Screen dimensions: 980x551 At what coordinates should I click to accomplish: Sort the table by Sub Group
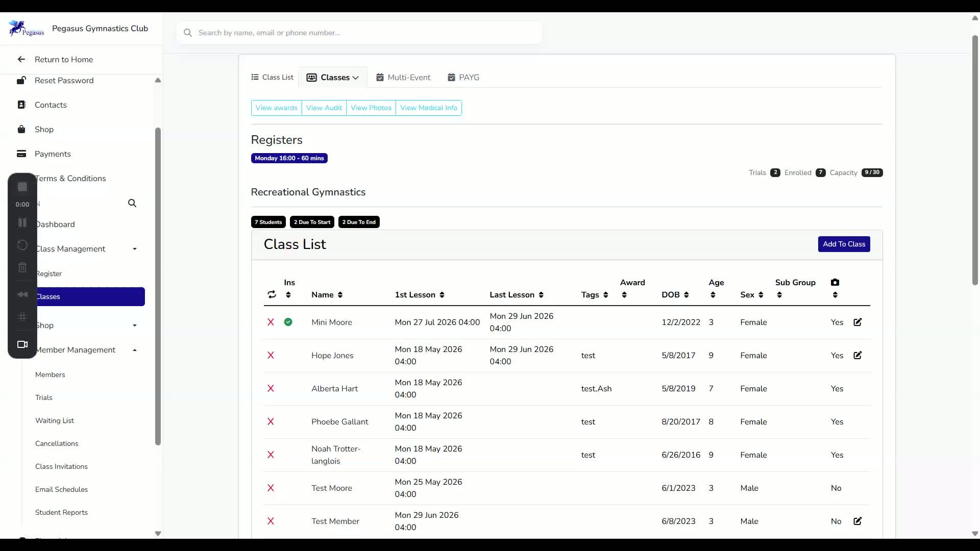pyautogui.click(x=779, y=295)
